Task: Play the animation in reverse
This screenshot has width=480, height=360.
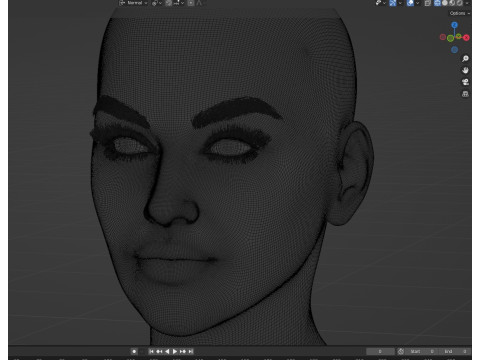Action: 167,351
